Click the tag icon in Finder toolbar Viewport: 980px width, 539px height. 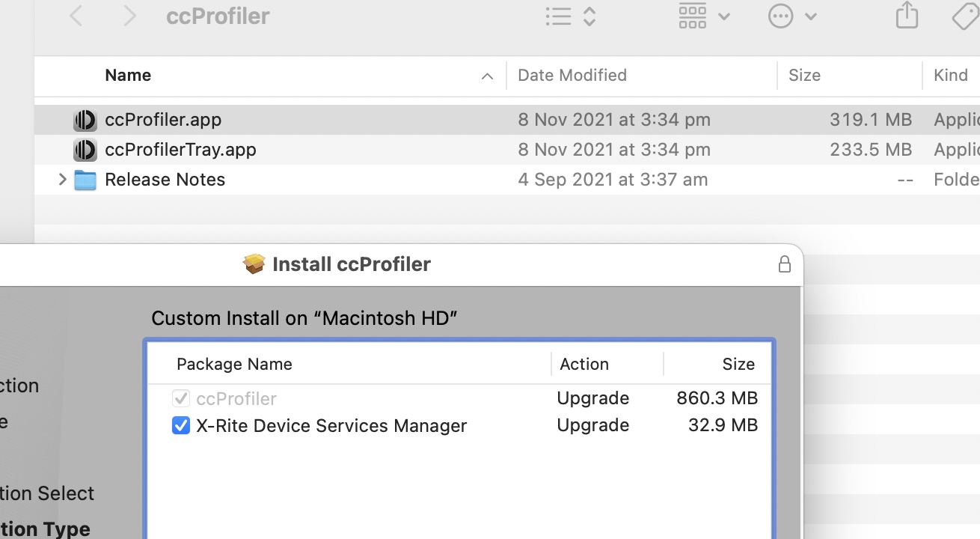[x=965, y=16]
